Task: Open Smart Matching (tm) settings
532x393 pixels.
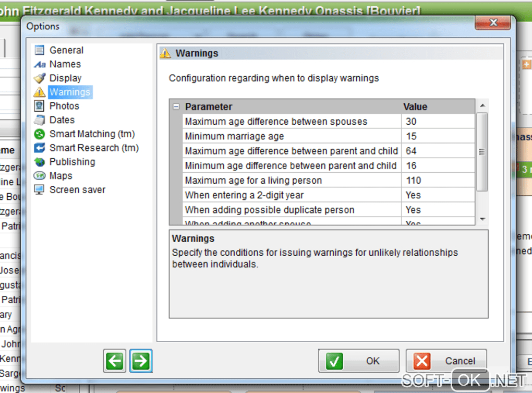Action: [92, 134]
